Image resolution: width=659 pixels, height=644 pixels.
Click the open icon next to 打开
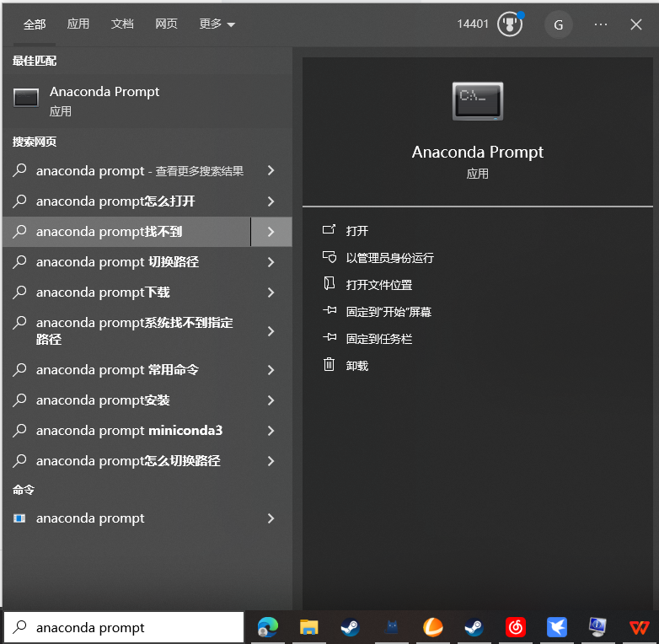pyautogui.click(x=329, y=229)
